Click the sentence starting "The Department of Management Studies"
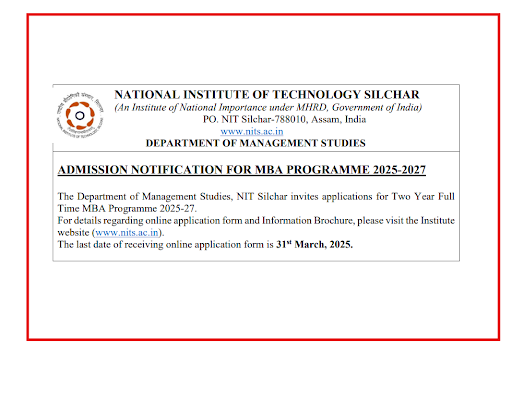This screenshot has width=512, height=399. click(256, 202)
